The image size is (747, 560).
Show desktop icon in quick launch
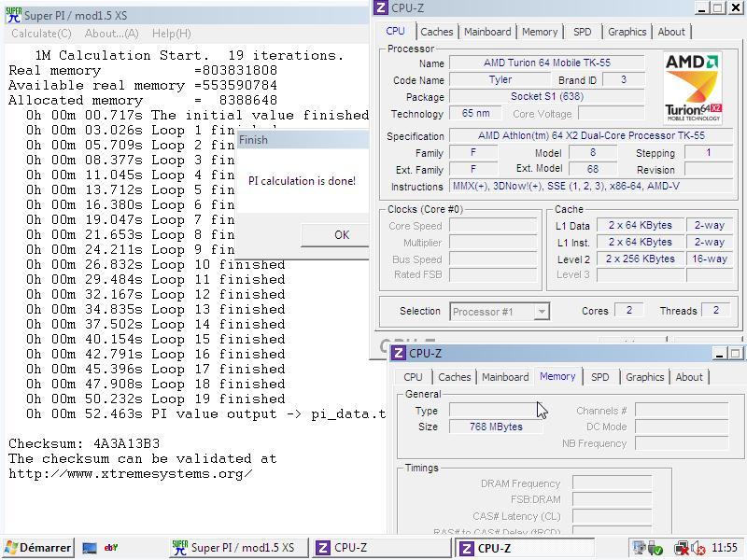coord(90,548)
